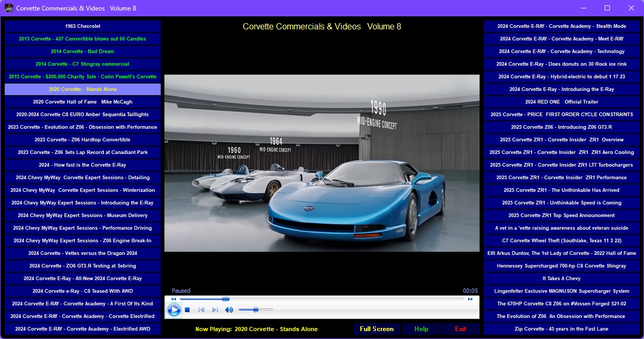The height and width of the screenshot is (339, 644).
Task: Open the Help button
Action: click(421, 329)
